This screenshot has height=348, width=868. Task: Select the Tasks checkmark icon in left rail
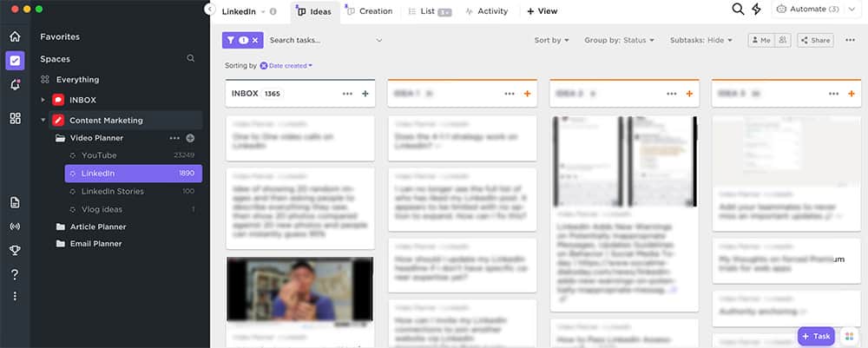pyautogui.click(x=15, y=61)
